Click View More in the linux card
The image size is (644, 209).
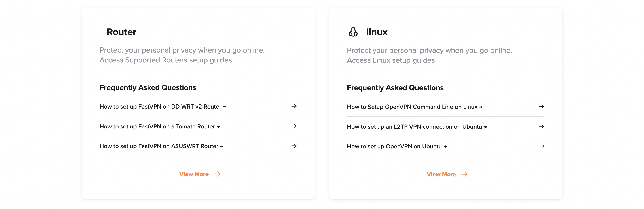click(x=441, y=174)
